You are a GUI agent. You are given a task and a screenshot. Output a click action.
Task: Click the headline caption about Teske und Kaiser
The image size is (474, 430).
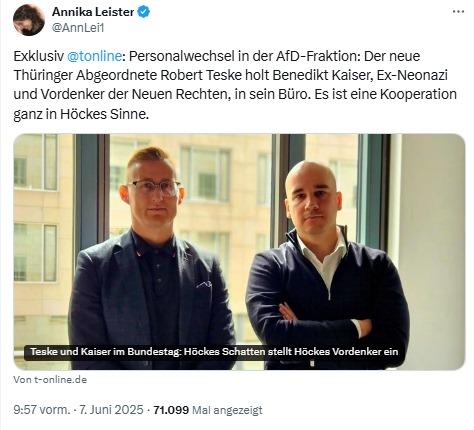coord(214,352)
